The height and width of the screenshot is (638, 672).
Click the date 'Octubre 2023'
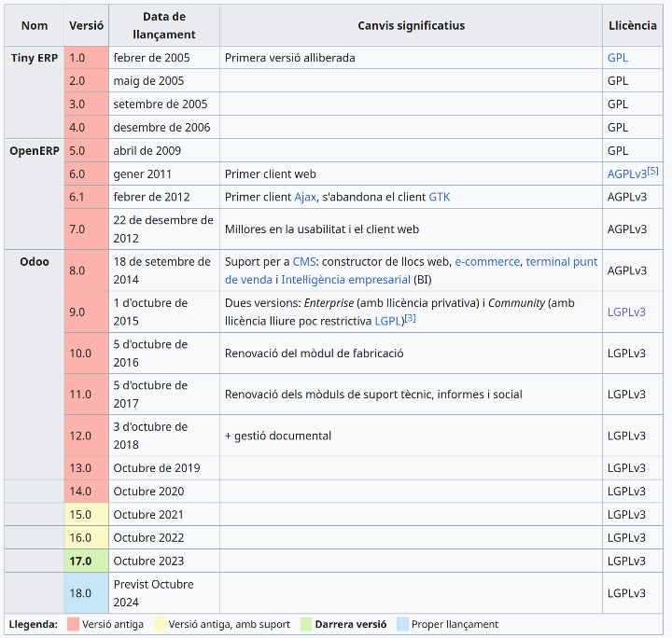[x=148, y=561]
